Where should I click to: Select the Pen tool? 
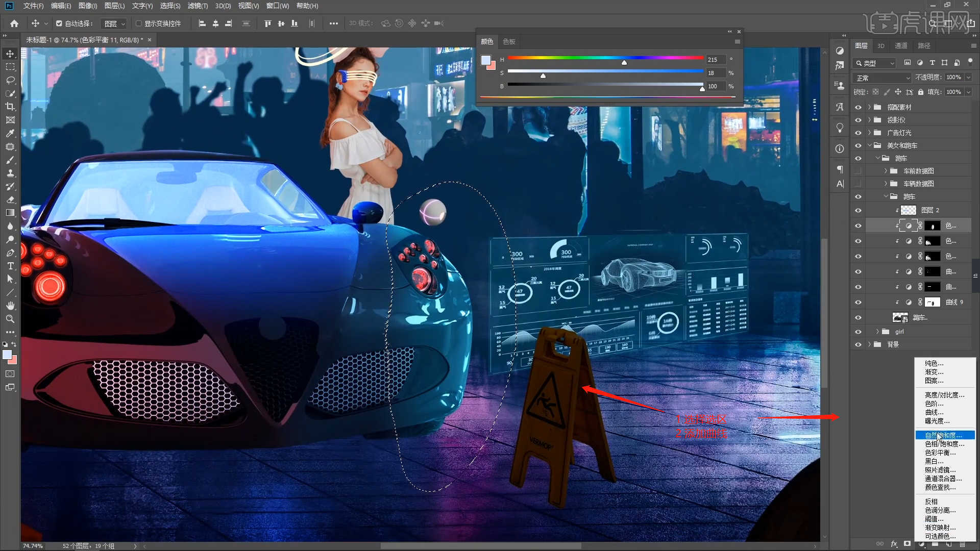click(10, 253)
